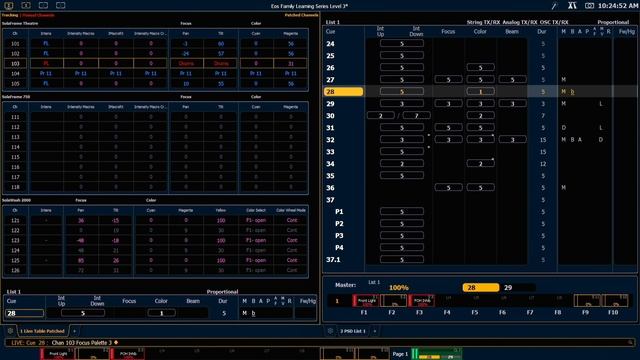
Task: Select channel 105 row in live table
Action: [155, 84]
